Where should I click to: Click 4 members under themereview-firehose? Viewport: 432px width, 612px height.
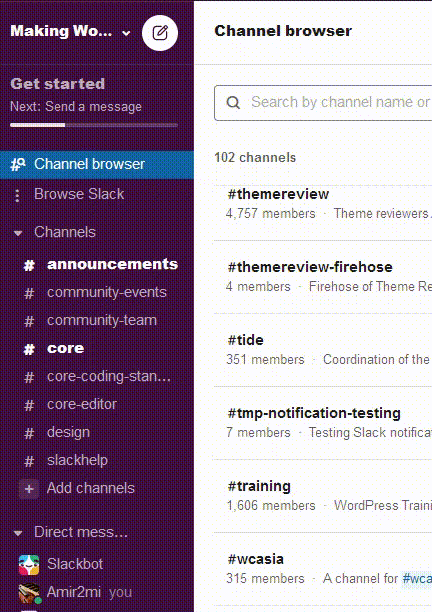point(258,287)
